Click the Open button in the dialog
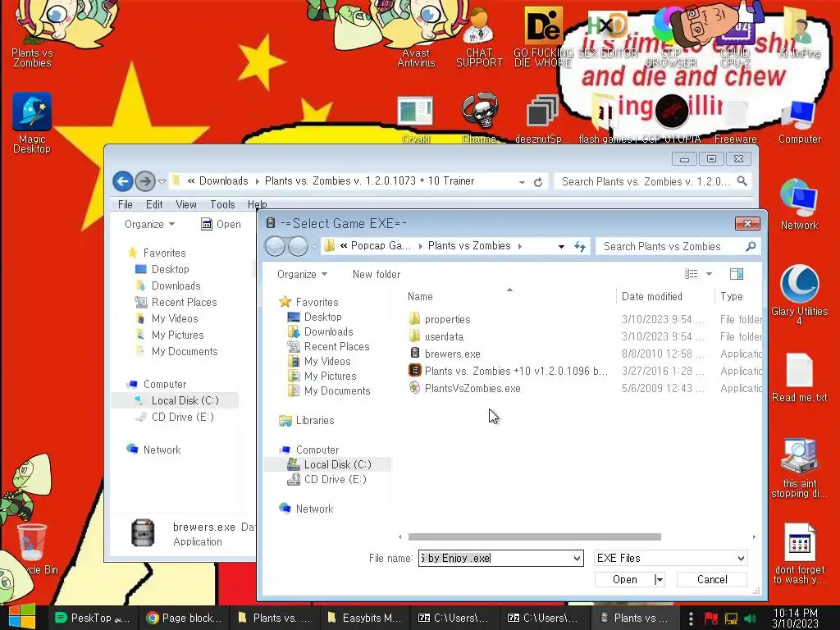This screenshot has width=840, height=630. point(624,580)
